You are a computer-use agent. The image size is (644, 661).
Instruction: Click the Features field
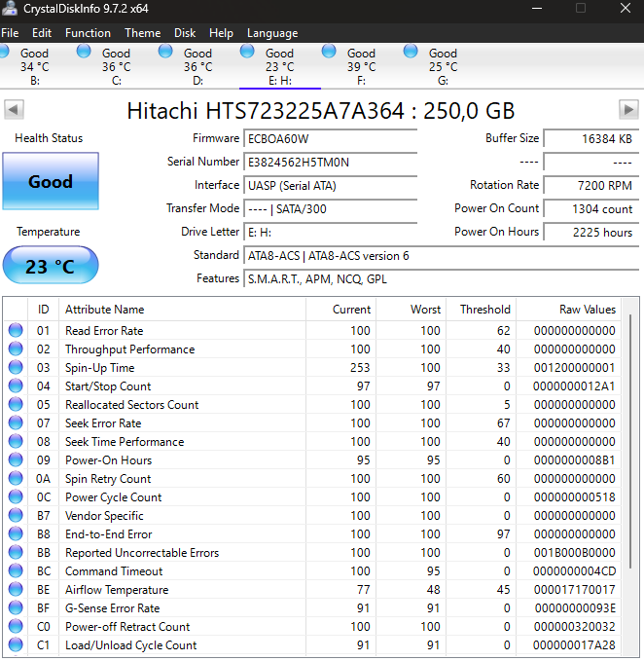coord(442,279)
